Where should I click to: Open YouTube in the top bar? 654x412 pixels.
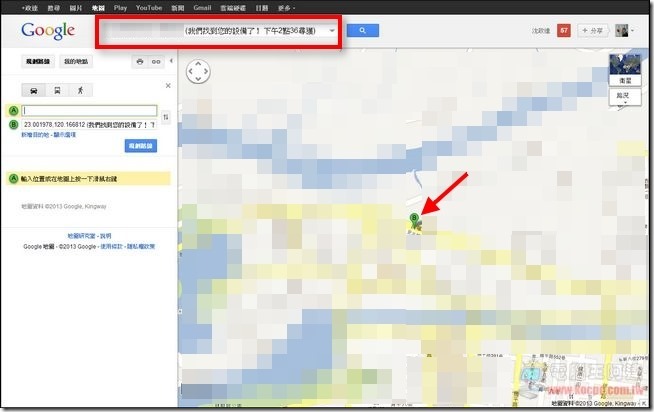(x=149, y=8)
